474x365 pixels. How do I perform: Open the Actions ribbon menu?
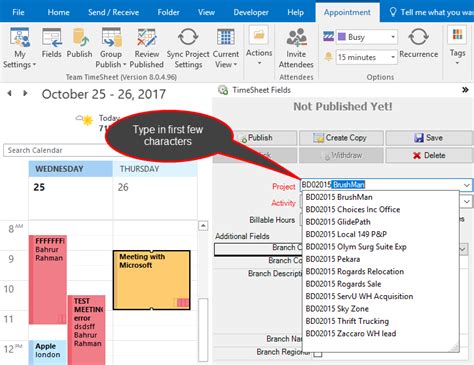(x=259, y=47)
